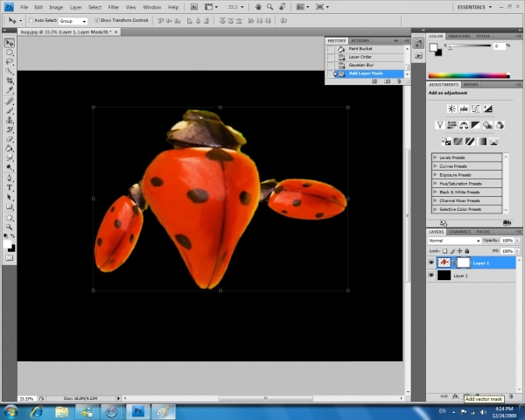Switch to the Channels tab
525x420 pixels.
[459, 232]
